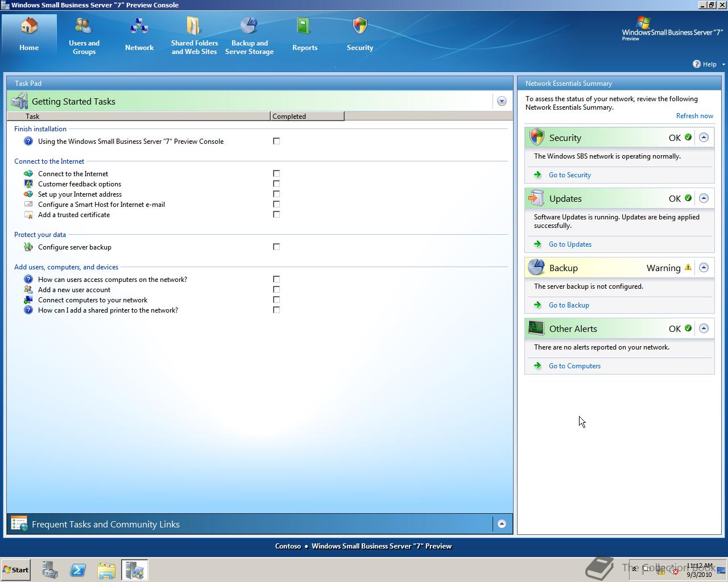Follow the Go to Backup link
This screenshot has height=582, width=728.
569,305
